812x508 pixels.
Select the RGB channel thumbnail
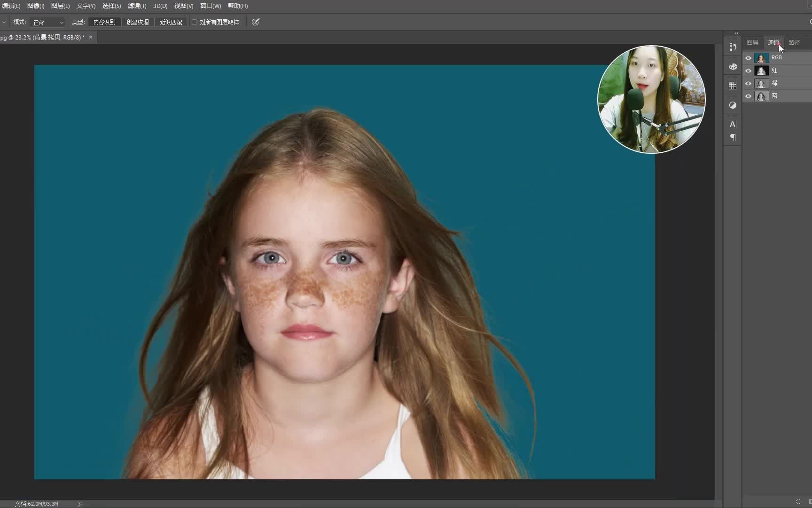(x=761, y=58)
